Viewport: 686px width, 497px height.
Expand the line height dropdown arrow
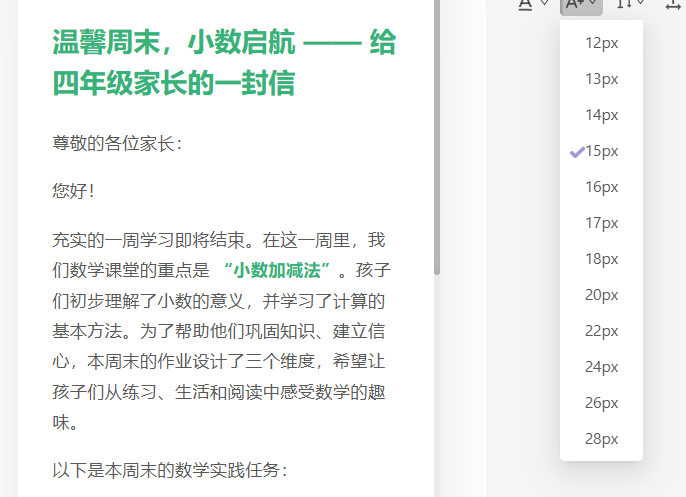640,4
